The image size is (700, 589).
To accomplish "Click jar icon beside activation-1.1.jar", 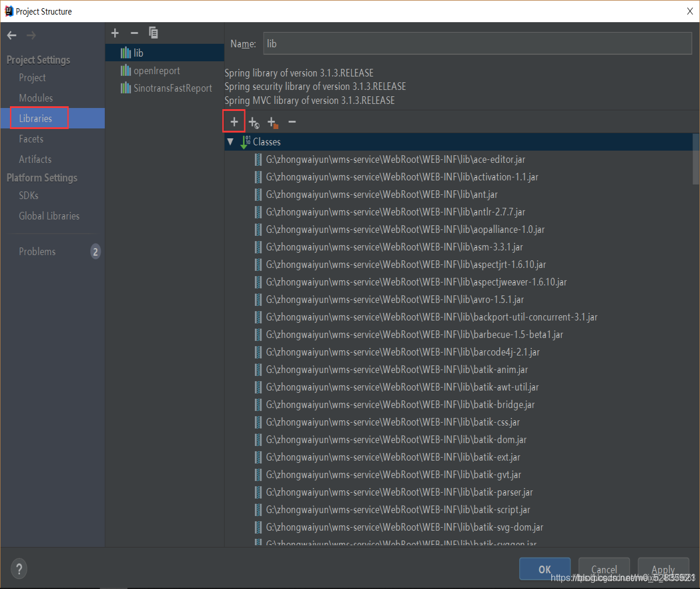I will (x=258, y=177).
